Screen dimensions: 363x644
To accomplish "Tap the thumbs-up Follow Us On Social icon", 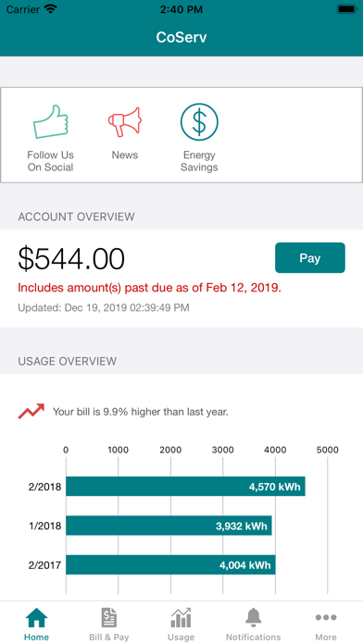I will pyautogui.click(x=51, y=121).
